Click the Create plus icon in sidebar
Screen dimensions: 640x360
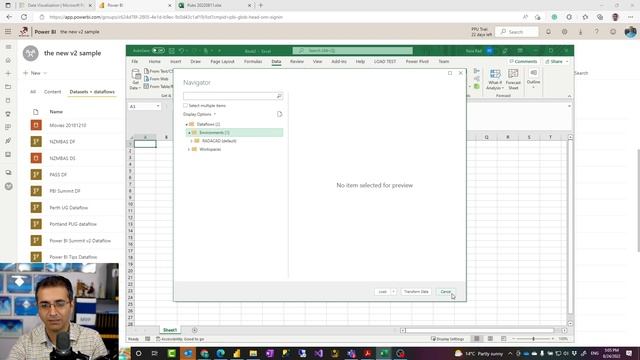click(x=8, y=73)
